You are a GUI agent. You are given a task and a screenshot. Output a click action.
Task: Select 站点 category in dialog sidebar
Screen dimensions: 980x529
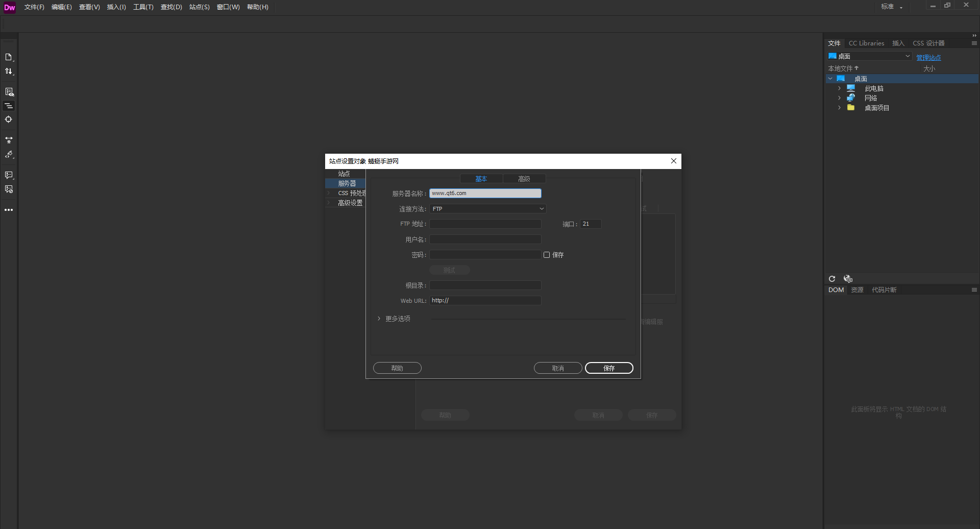point(345,174)
